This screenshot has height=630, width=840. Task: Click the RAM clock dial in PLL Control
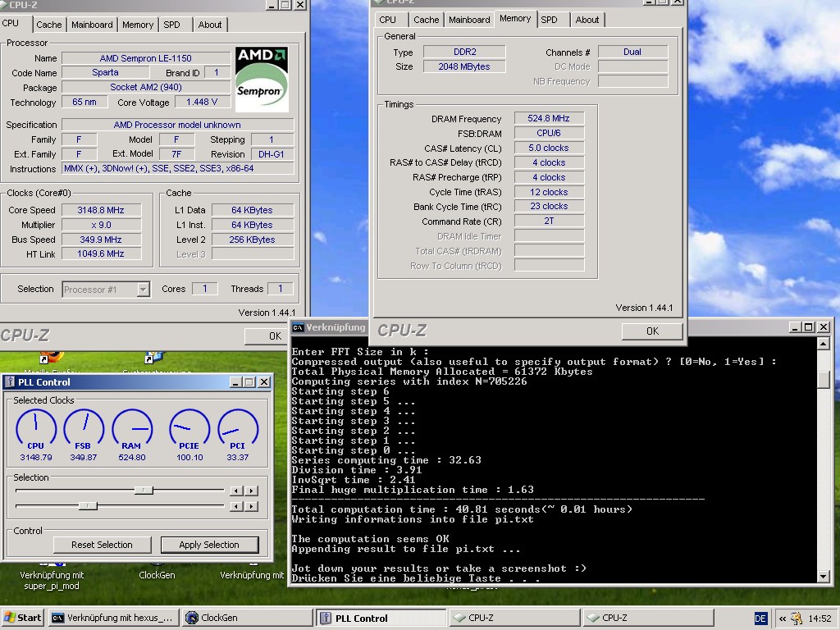132,429
